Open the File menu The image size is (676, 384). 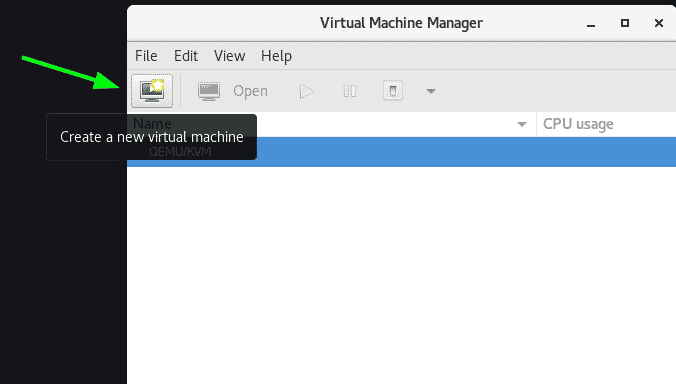click(146, 56)
